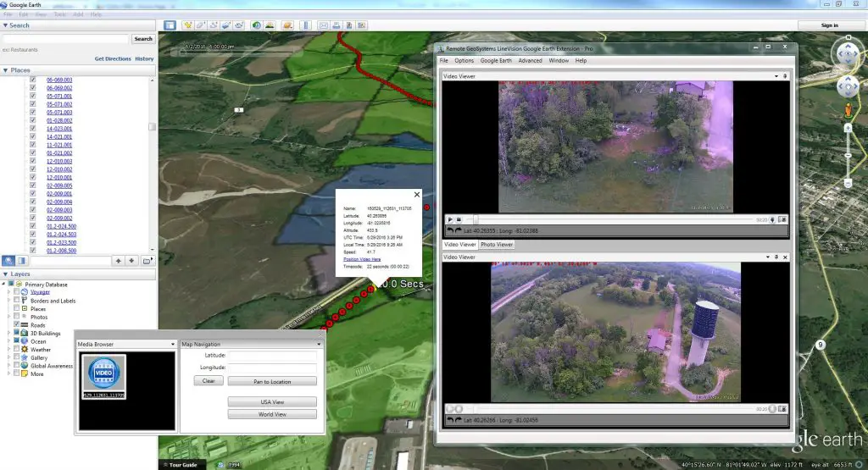Move the item down with the down arrow button
This screenshot has height=470, width=868.
click(x=131, y=261)
